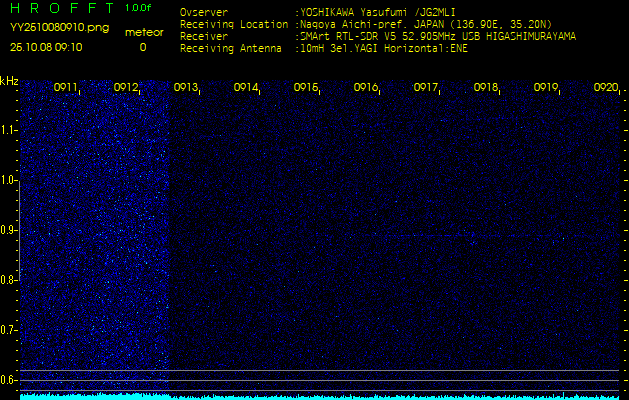Click the 0917 time marker

(425, 87)
